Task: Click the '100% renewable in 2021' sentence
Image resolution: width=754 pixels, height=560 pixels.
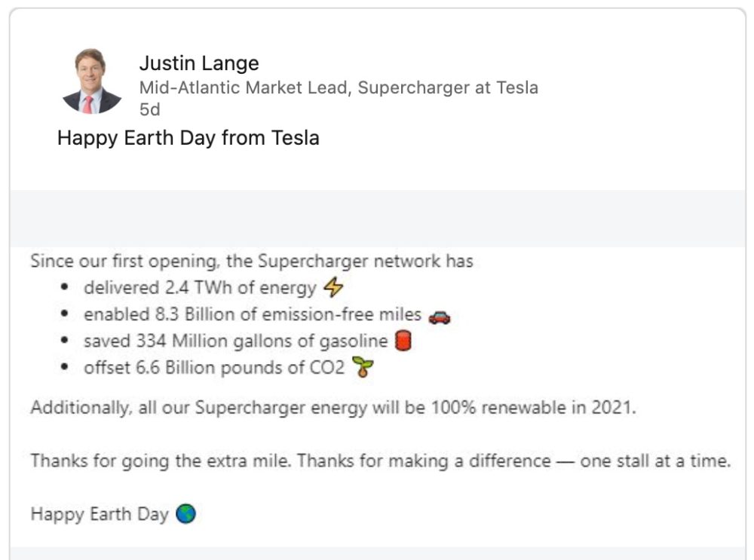Action: point(333,408)
